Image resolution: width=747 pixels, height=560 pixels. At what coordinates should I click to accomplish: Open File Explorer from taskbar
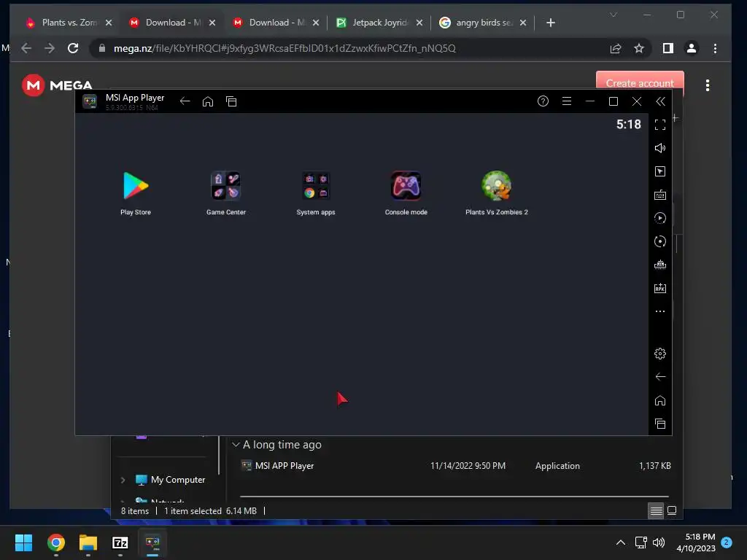(88, 542)
